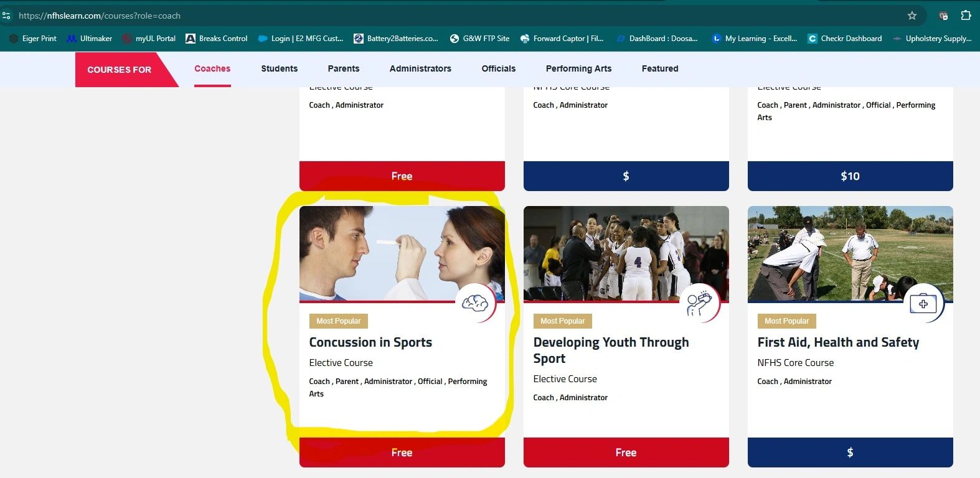Open the G&W FTP Site bookmark
Viewport: 980px width, 478px height.
point(479,39)
